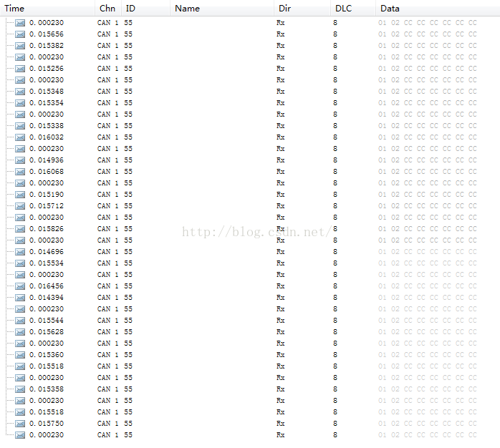
Task: Click the data bytes in the 0.016068 row
Action: [428, 172]
